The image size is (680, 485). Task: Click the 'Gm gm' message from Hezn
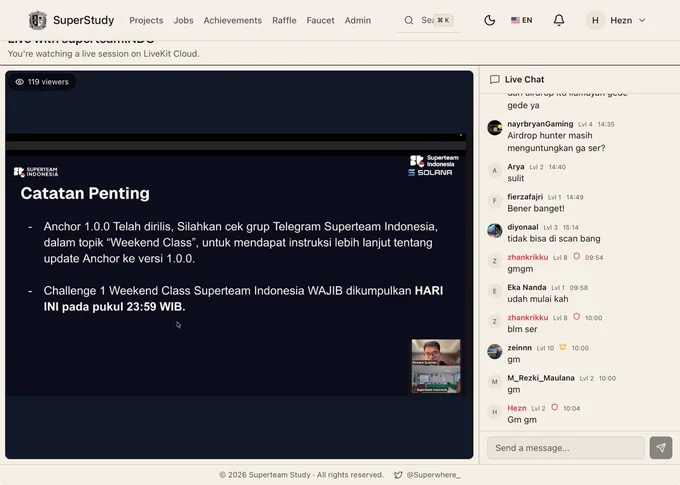point(522,420)
